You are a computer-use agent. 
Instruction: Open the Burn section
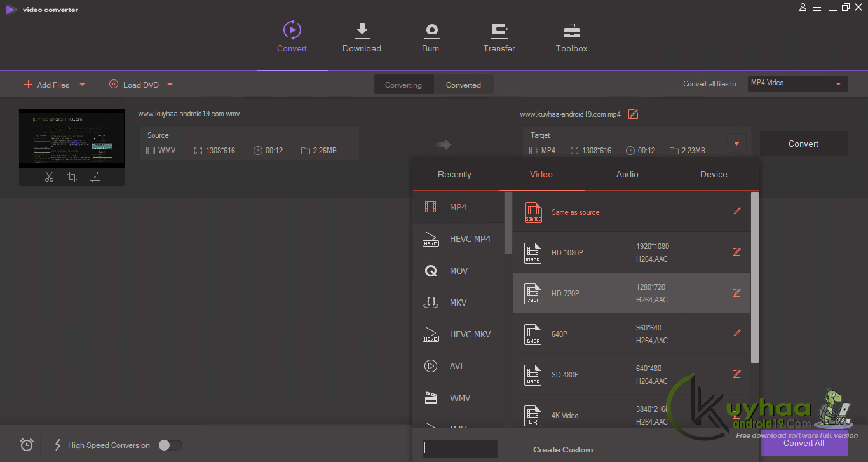pos(431,38)
